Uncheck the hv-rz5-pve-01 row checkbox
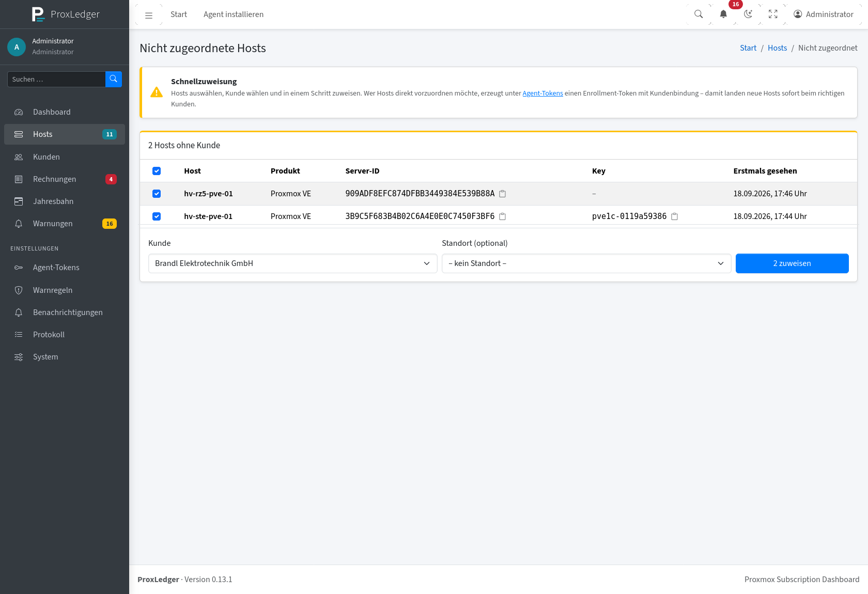This screenshot has height=594, width=868. 157,194
